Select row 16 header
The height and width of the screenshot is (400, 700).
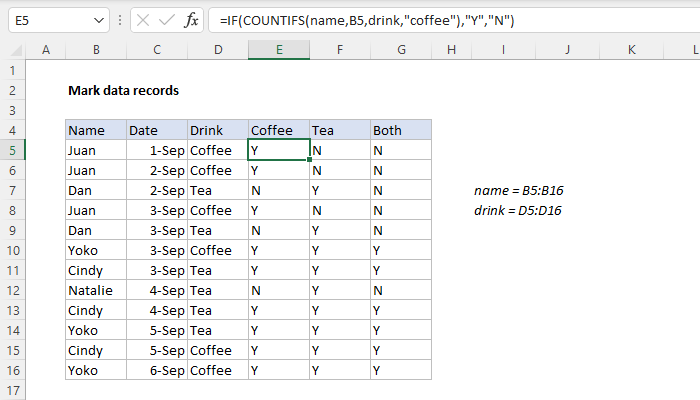[13, 370]
